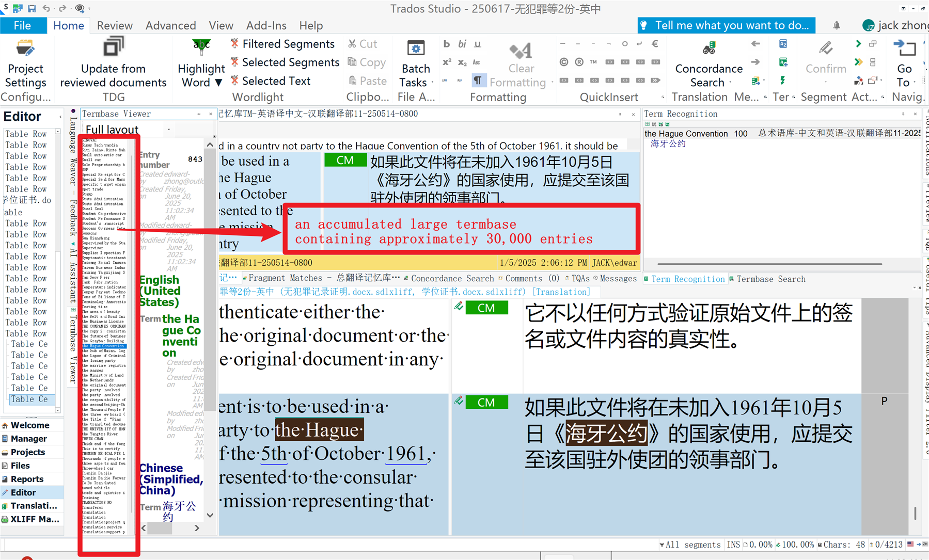This screenshot has width=929, height=560.
Task: Click jack zhong user account
Action: 895,25
